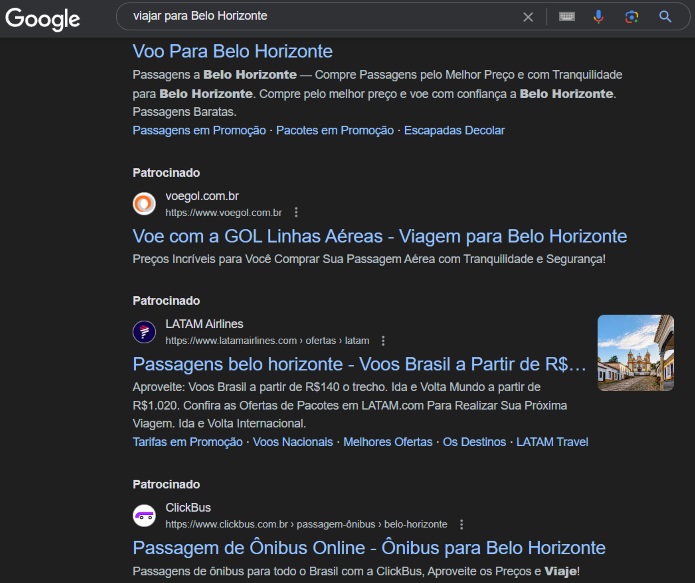Click the 'Patrocinado' label above voegol
The image size is (695, 583).
coord(166,173)
